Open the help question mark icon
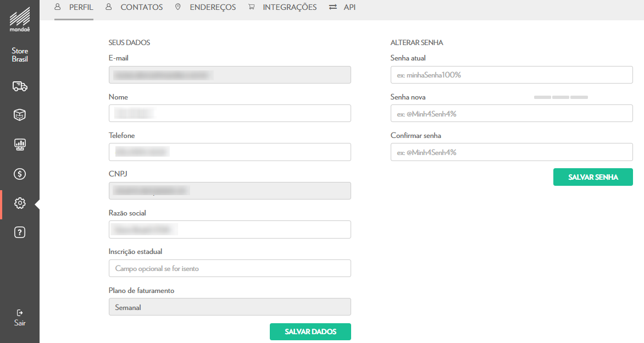Image resolution: width=644 pixels, height=343 pixels. [20, 233]
